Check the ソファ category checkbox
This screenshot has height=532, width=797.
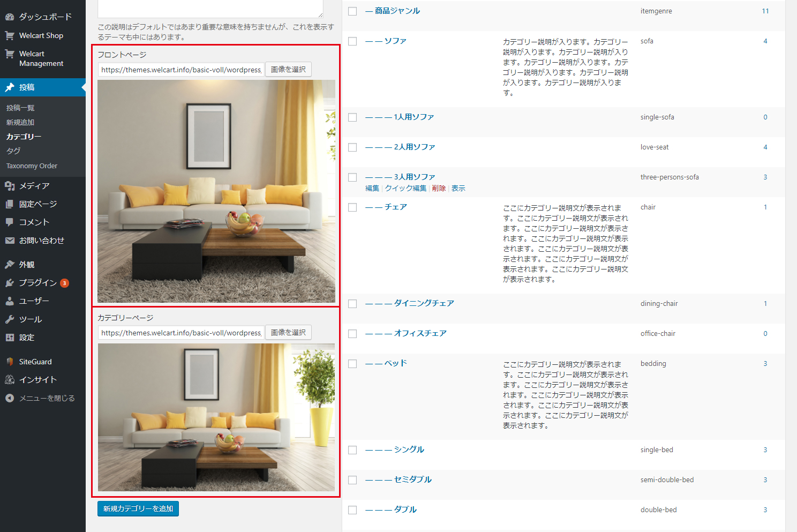(x=352, y=41)
